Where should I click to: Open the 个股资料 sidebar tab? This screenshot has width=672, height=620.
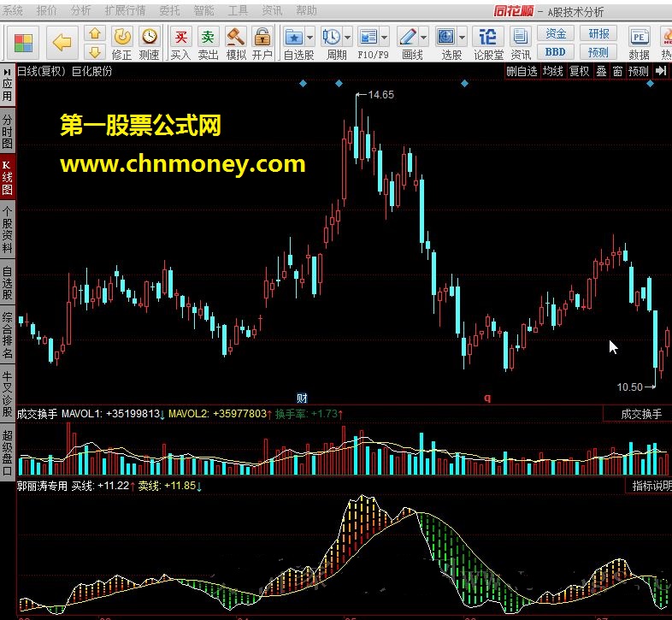(x=8, y=229)
